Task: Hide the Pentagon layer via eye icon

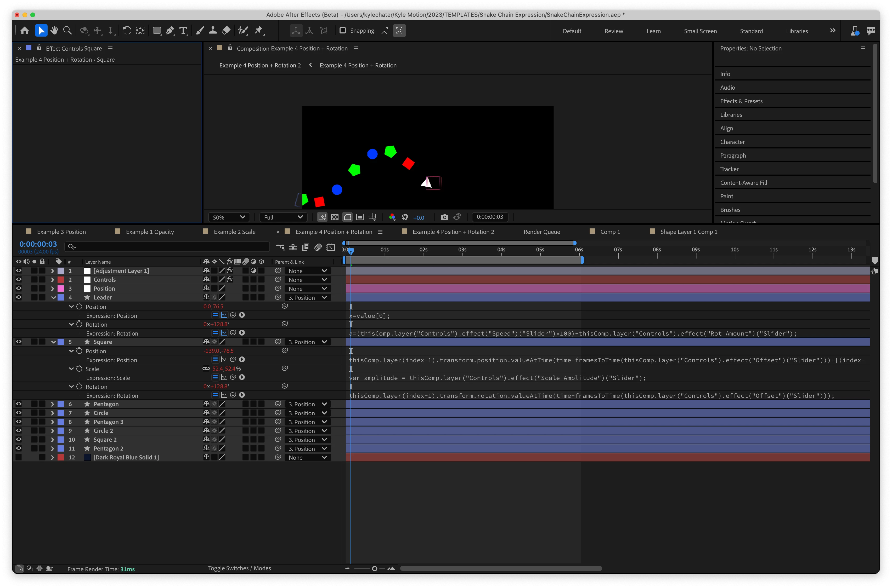Action: pyautogui.click(x=18, y=404)
